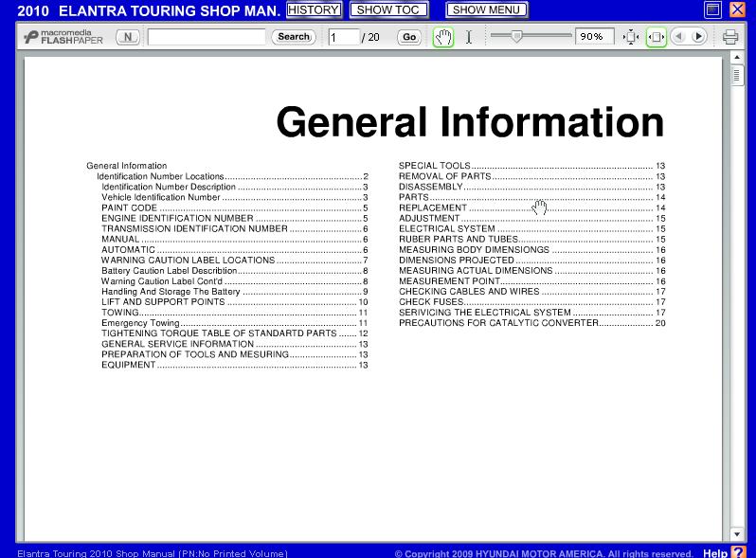Viewport: 756px width, 558px height.
Task: Close the shop manual window
Action: click(x=737, y=9)
